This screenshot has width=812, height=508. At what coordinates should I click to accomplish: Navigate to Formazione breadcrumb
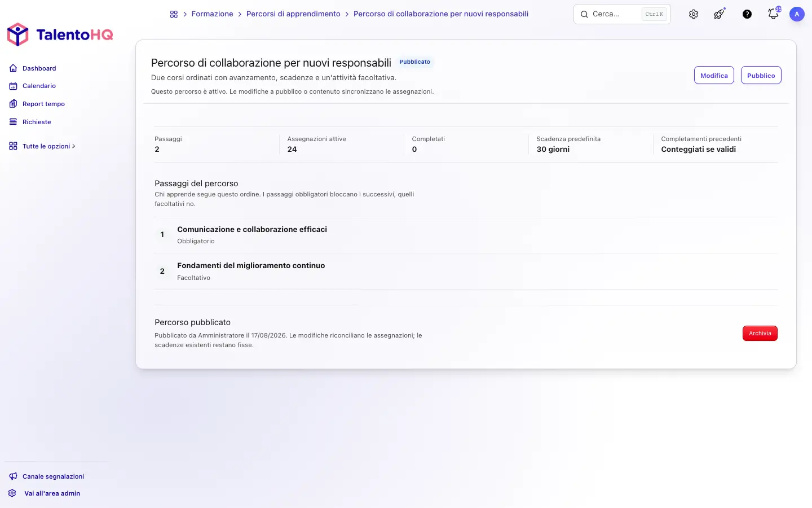point(212,14)
